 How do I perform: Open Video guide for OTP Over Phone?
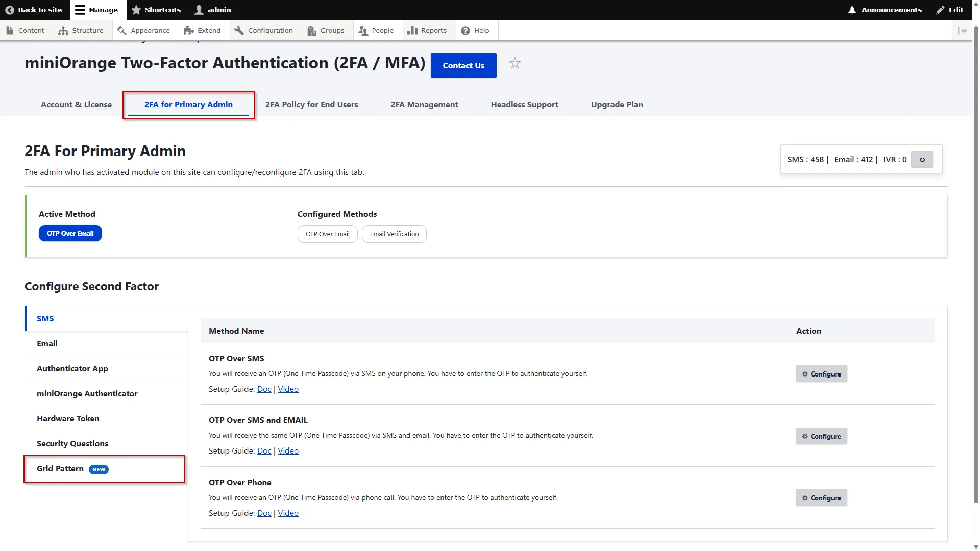[x=288, y=513]
